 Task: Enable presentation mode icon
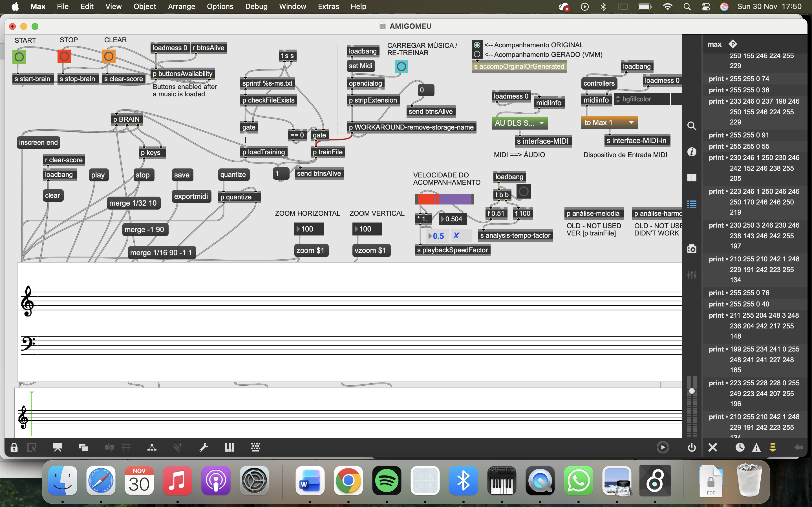pos(58,447)
